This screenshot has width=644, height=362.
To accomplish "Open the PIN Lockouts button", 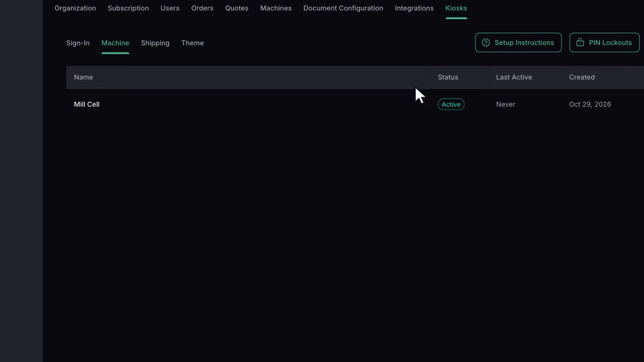I will (604, 43).
